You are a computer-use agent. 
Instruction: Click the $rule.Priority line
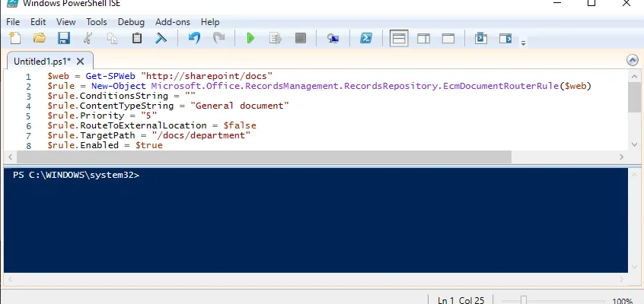pyautogui.click(x=102, y=116)
